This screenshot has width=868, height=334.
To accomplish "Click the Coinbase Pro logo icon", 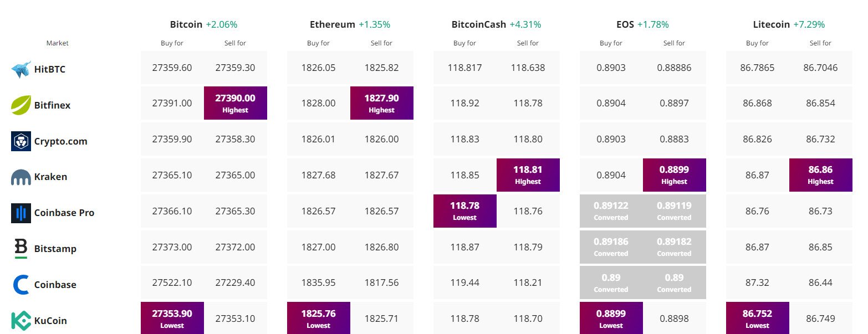I will (21, 213).
